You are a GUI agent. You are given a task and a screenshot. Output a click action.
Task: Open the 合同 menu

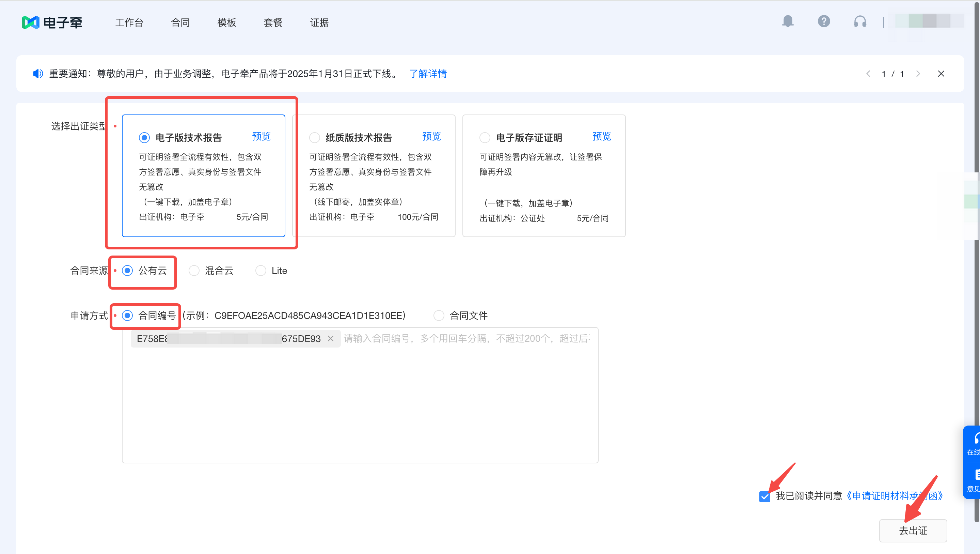(180, 22)
